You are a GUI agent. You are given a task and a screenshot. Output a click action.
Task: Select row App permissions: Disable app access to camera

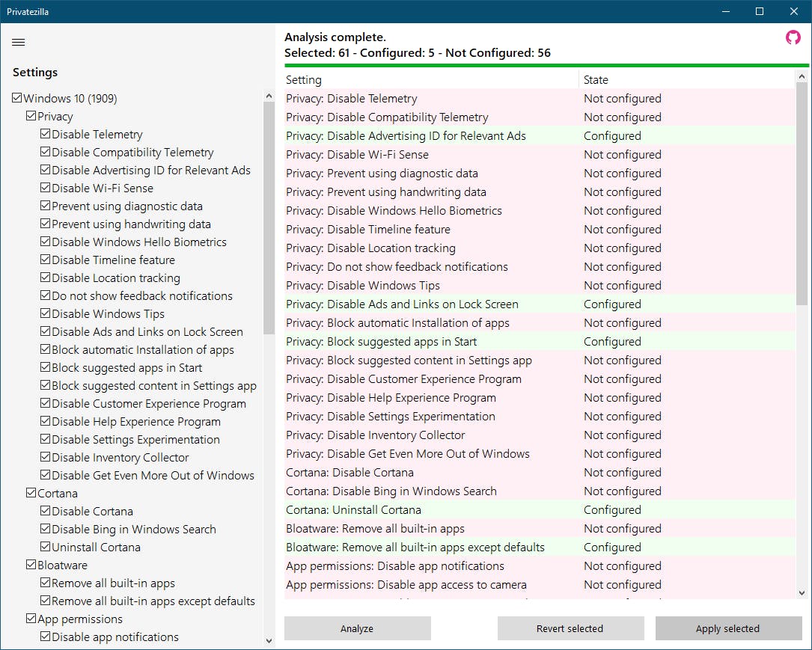click(540, 585)
